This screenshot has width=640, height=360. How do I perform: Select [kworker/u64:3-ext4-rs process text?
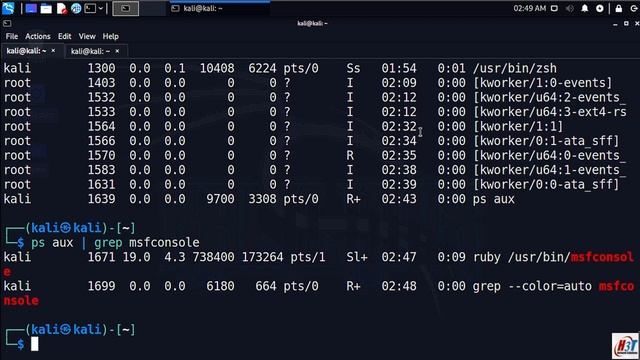(550, 112)
